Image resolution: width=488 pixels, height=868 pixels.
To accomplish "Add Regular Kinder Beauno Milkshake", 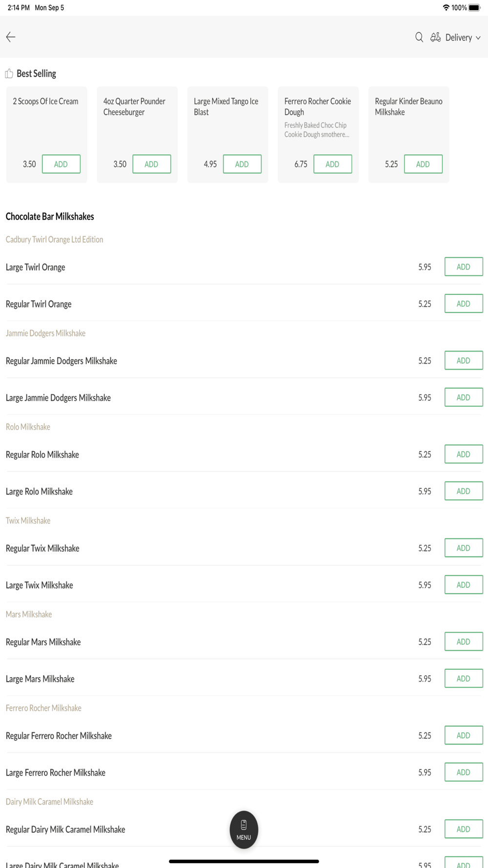I will [x=423, y=164].
